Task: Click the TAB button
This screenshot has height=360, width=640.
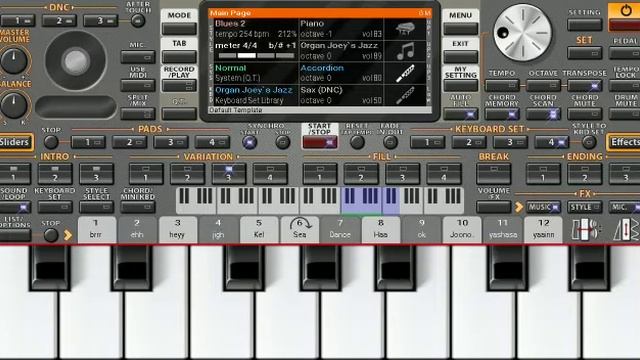Action: [179, 57]
